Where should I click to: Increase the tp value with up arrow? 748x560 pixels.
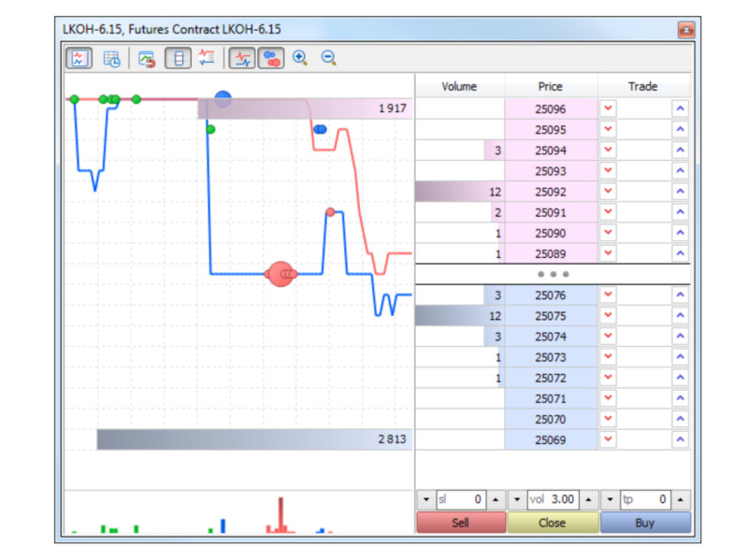pyautogui.click(x=681, y=499)
